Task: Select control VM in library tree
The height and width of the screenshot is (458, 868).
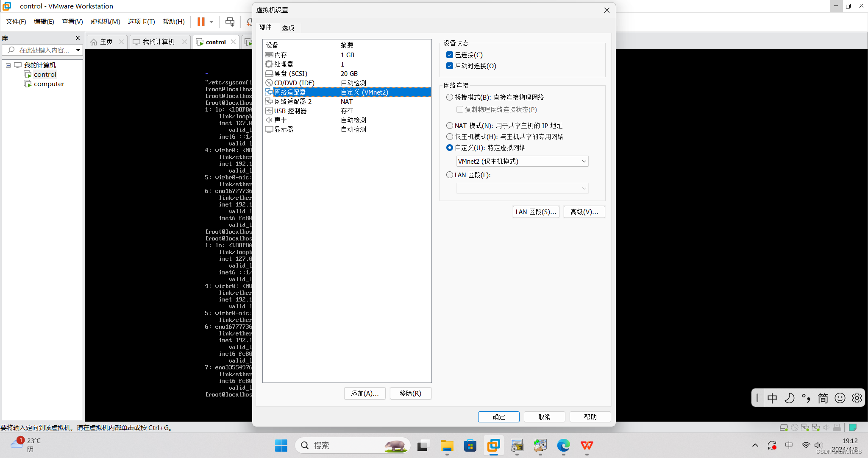Action: (45, 75)
